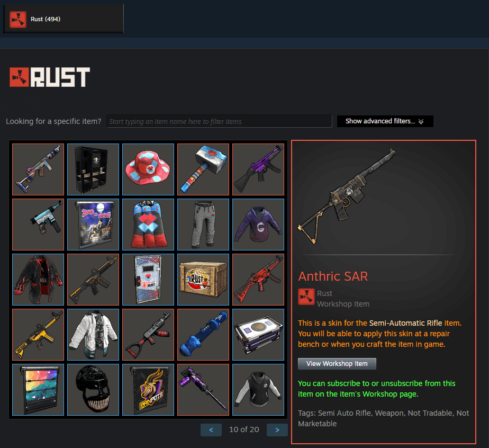Select the black locker storage skin
The width and height of the screenshot is (489, 448).
[x=93, y=169]
